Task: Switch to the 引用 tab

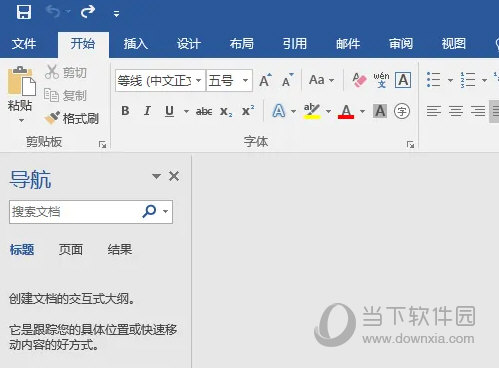Action: (x=295, y=44)
